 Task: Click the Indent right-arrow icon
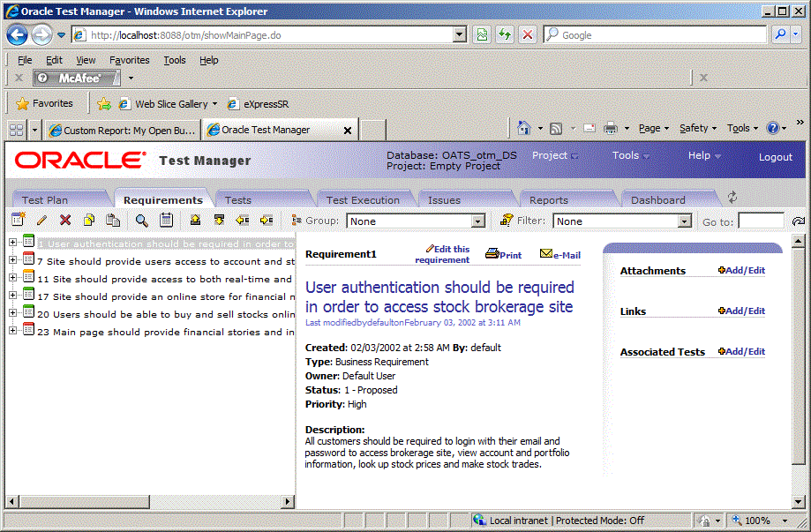(x=267, y=221)
